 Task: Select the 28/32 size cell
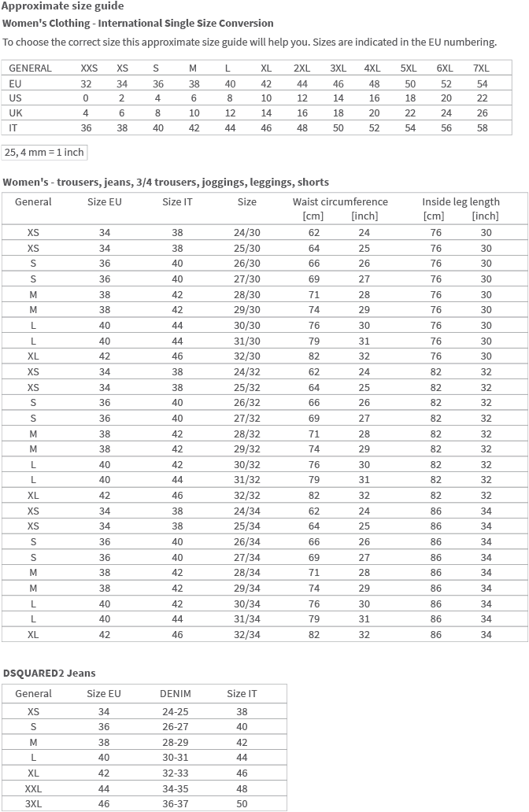246,434
